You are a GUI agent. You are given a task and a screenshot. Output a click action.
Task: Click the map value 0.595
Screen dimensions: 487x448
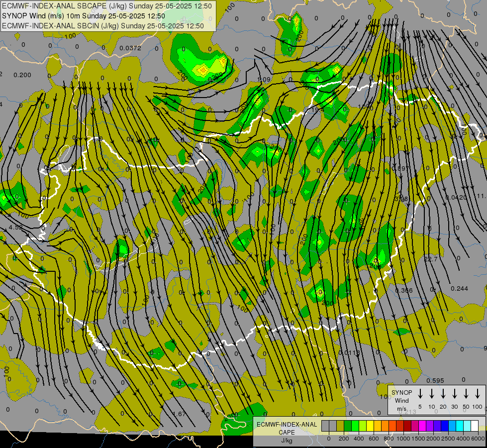pos(435,380)
